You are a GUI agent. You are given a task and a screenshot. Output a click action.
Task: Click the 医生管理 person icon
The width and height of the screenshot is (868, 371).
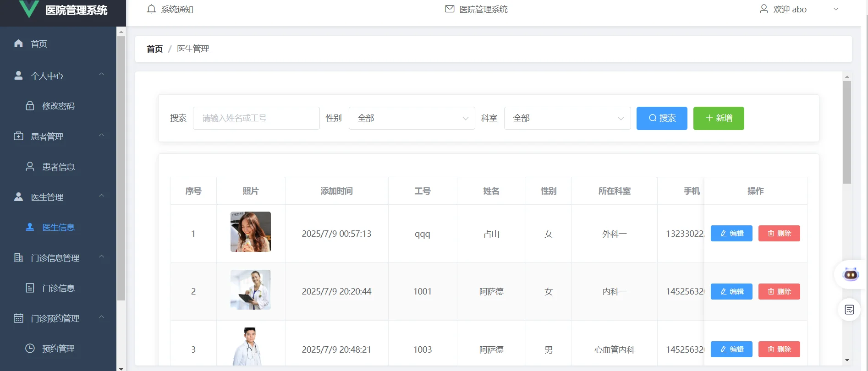coord(18,196)
